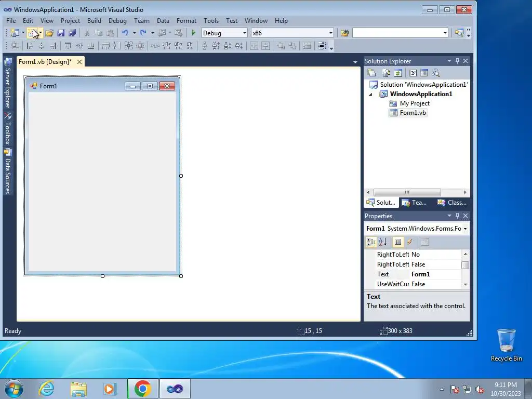Toggle auto-hide pin on Properties panel

click(457, 216)
